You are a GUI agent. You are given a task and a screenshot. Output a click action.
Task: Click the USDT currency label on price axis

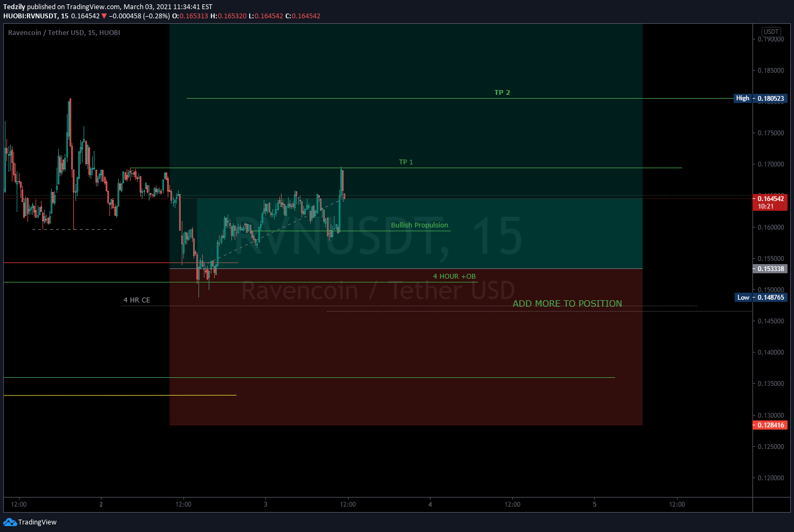[x=771, y=32]
